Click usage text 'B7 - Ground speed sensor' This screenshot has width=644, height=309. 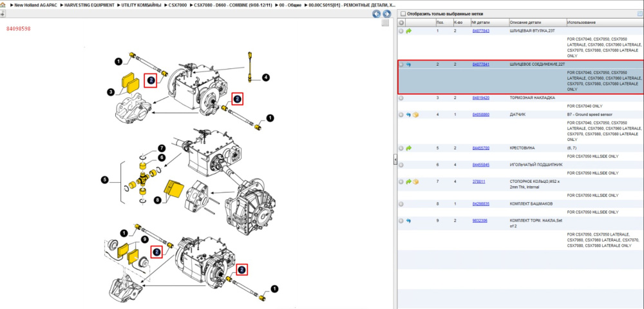point(589,115)
